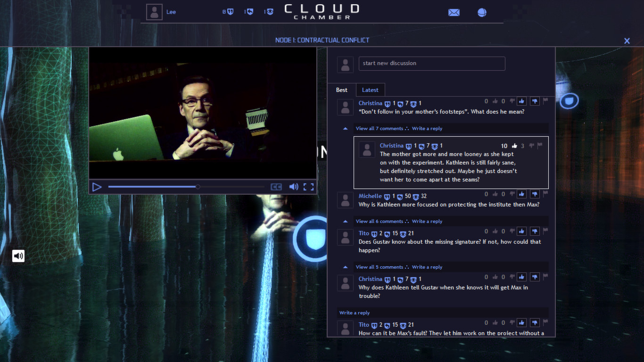Expand the video to fullscreen
This screenshot has width=644, height=362.
tap(309, 187)
